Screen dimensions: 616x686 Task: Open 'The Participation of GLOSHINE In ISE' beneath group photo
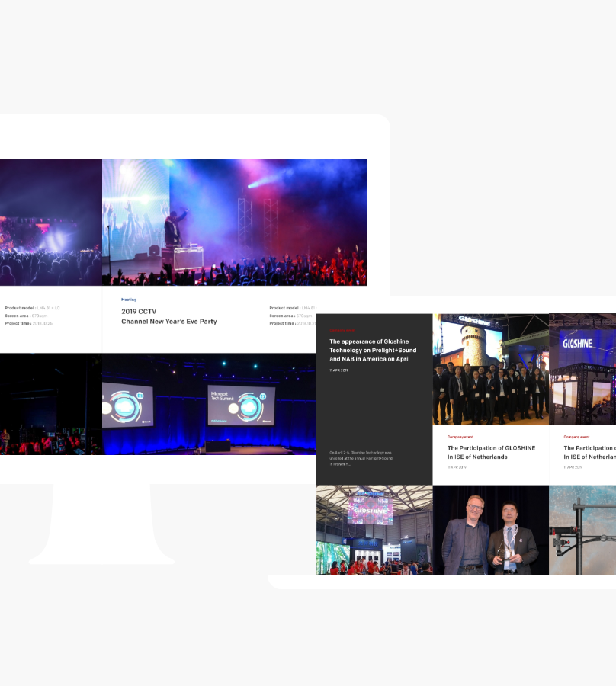(x=491, y=452)
